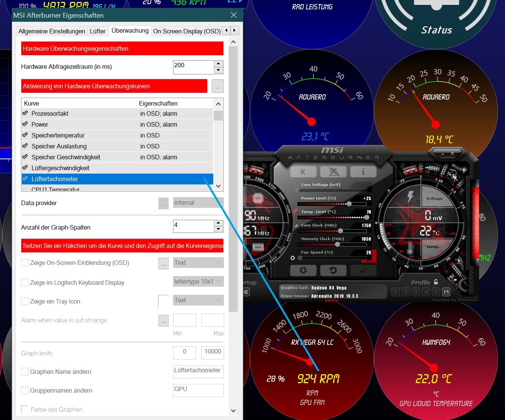Image resolution: width=505 pixels, height=420 pixels.
Task: Select the Überwachung tab
Action: pos(130,30)
